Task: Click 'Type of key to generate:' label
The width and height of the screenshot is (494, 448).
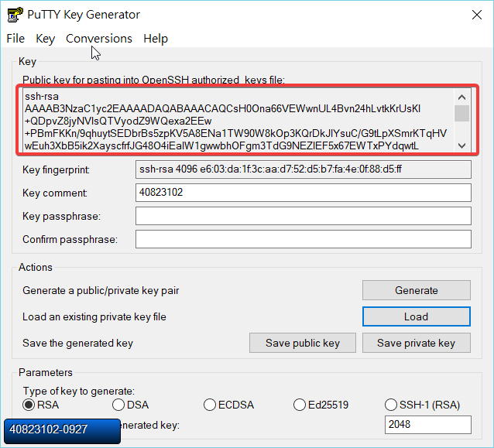Action: [79, 391]
